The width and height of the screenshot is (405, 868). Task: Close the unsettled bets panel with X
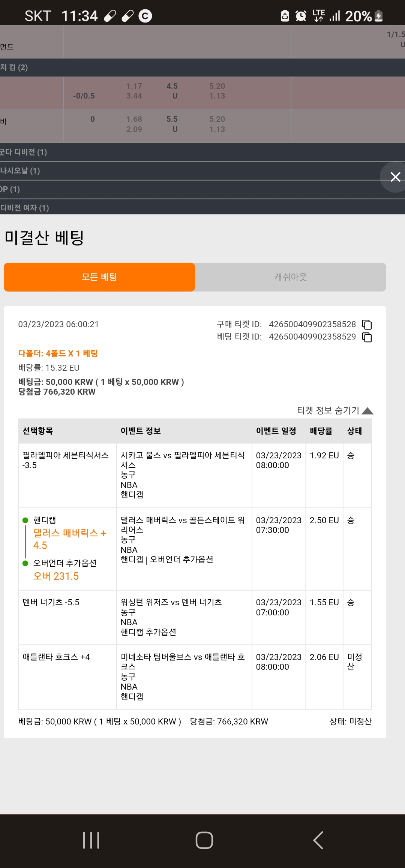coord(395,177)
